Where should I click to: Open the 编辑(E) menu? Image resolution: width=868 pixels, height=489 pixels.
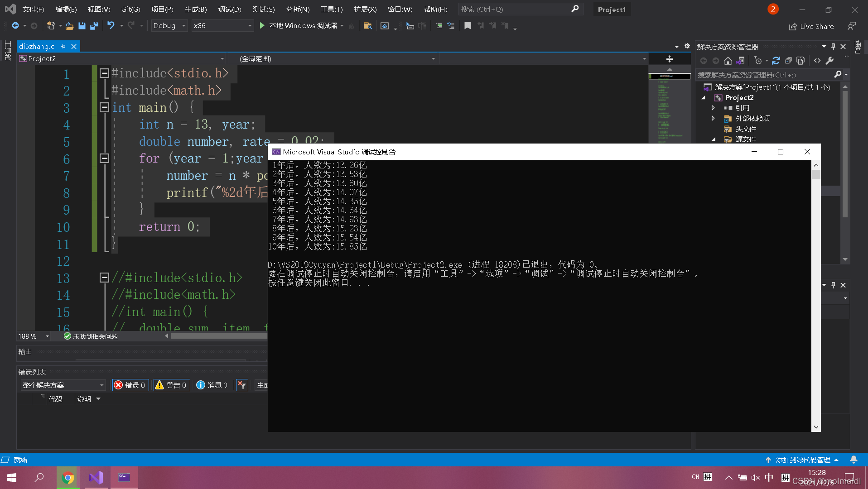(x=66, y=9)
